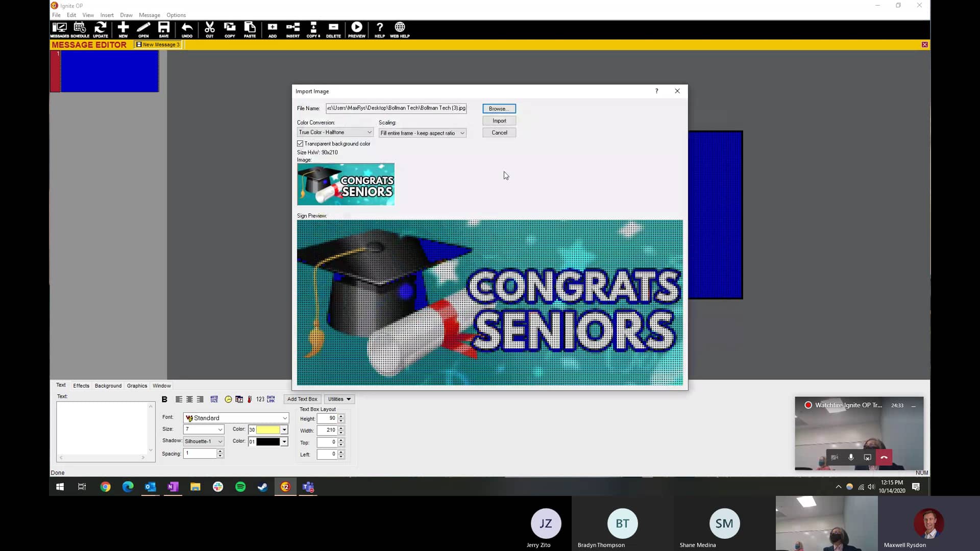980x551 pixels.
Task: Click the Browse button
Action: pos(499,109)
